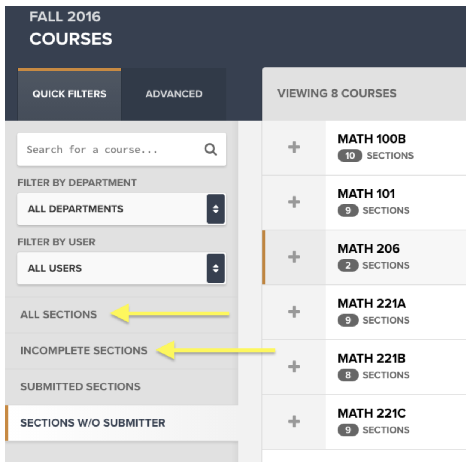This screenshot has width=476, height=466.
Task: Click the 9 sections badge for MATH 101
Action: tap(348, 210)
